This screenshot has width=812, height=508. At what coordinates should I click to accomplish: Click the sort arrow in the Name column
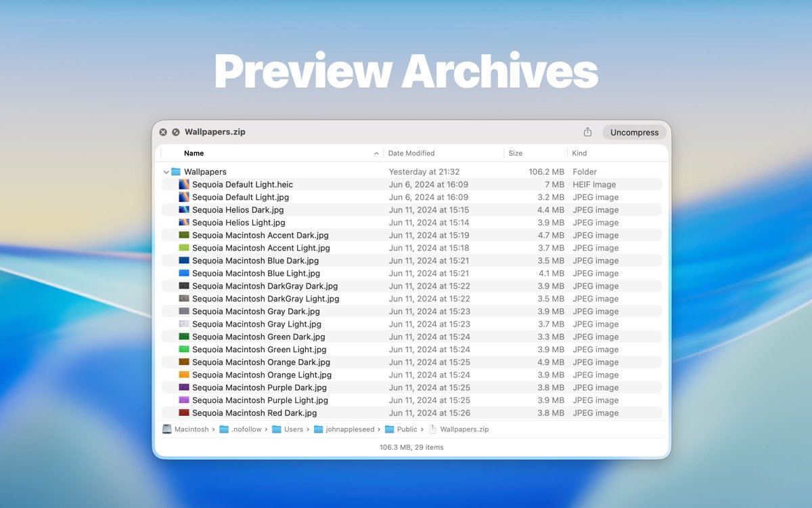click(378, 153)
